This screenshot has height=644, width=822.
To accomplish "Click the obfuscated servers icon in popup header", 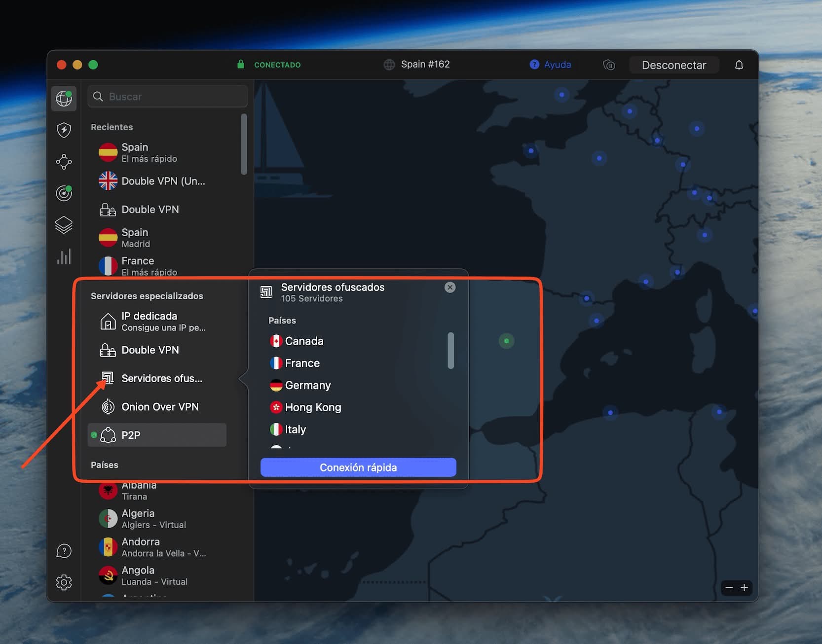I will pos(266,292).
